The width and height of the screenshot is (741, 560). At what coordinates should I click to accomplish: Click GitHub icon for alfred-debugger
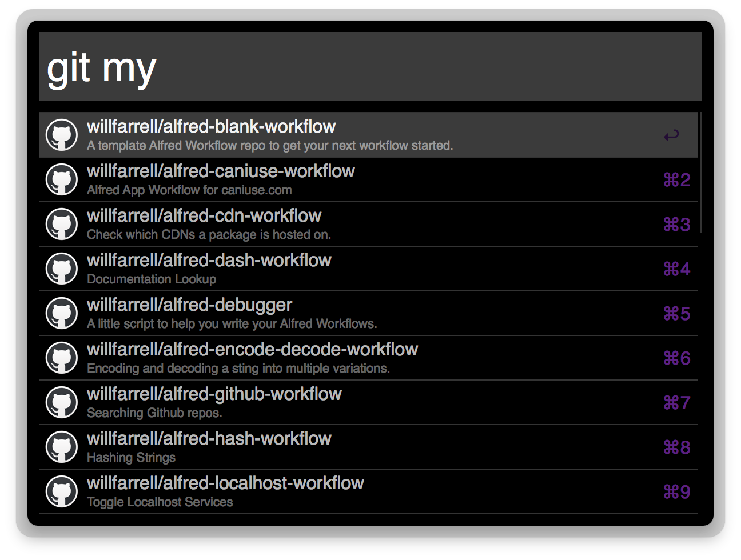click(x=62, y=313)
